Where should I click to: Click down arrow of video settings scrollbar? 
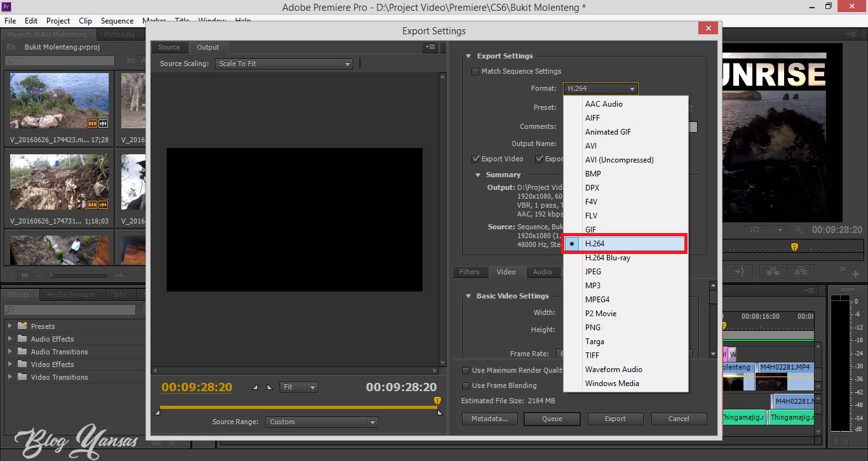(x=713, y=354)
